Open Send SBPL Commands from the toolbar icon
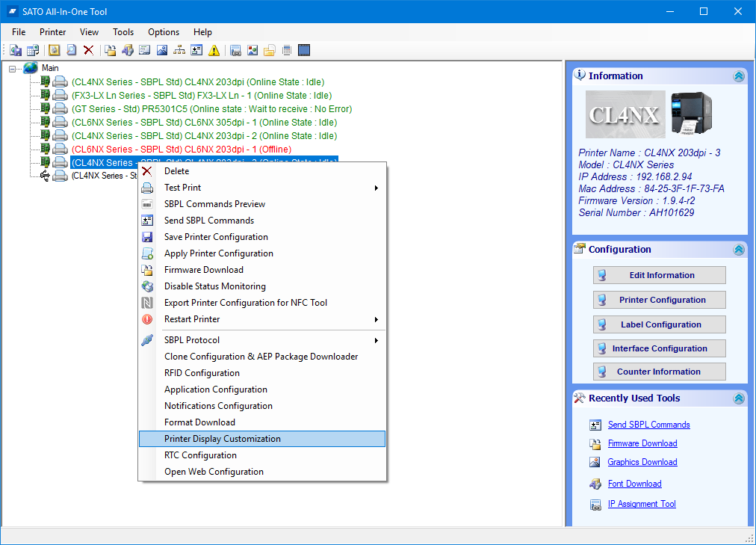The height and width of the screenshot is (545, 756). click(x=196, y=50)
